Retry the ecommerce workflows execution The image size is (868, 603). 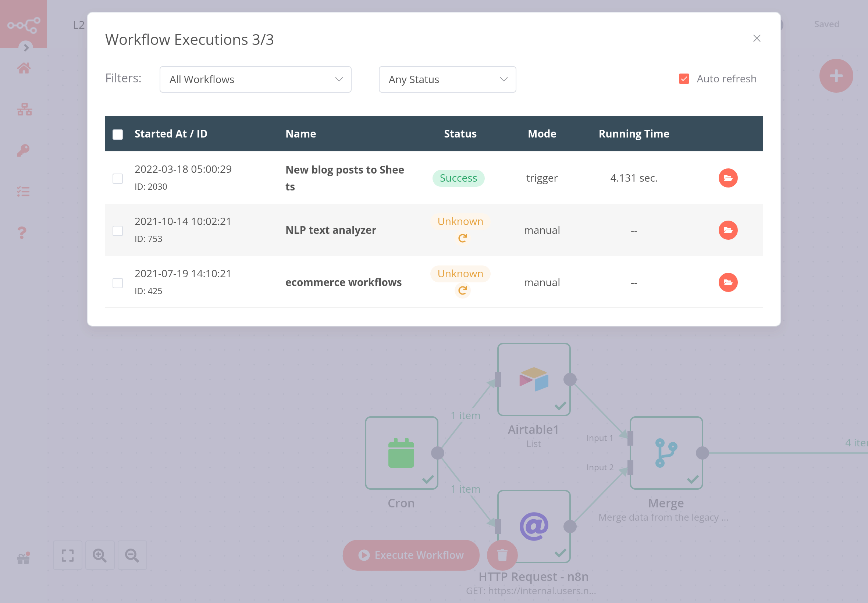(x=462, y=290)
